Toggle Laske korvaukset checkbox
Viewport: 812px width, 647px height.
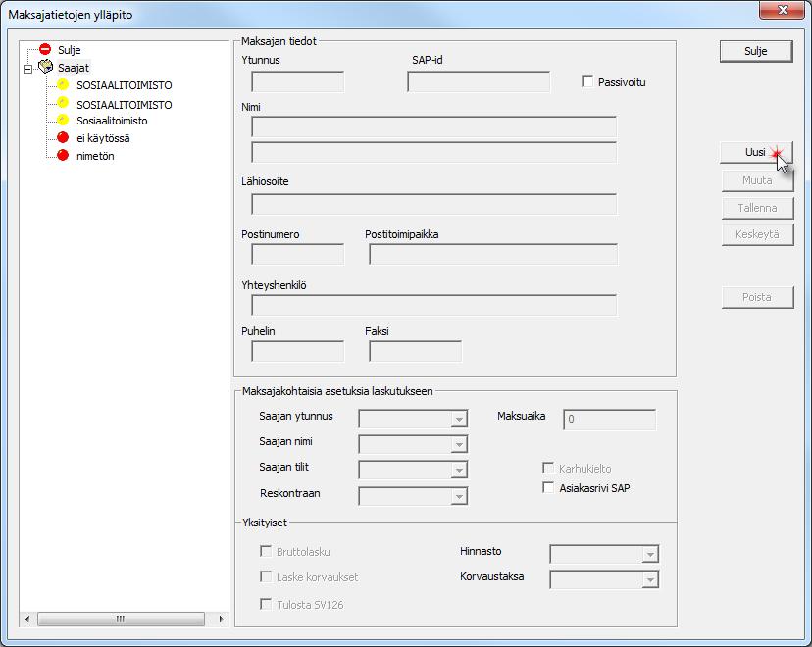pyautogui.click(x=266, y=576)
